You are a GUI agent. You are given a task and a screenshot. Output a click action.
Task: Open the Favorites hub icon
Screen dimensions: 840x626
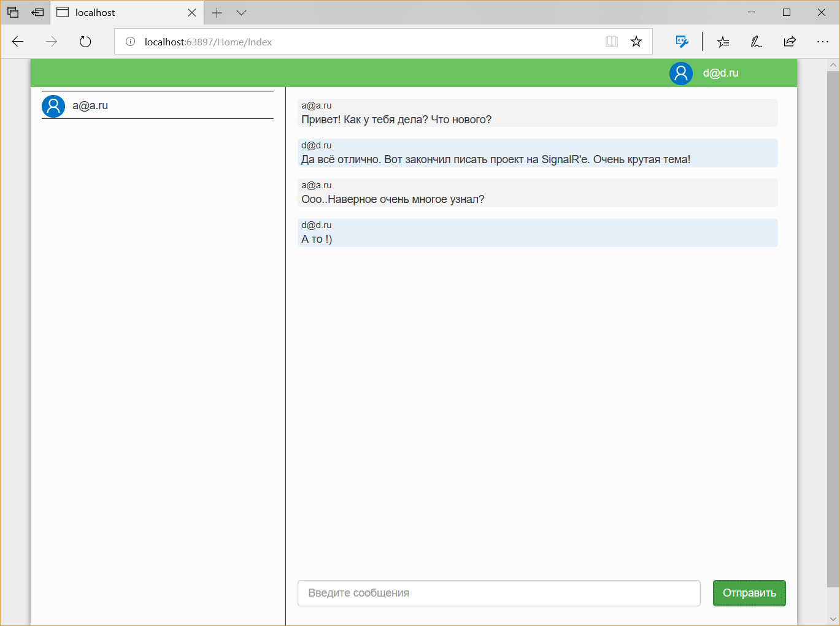click(723, 42)
